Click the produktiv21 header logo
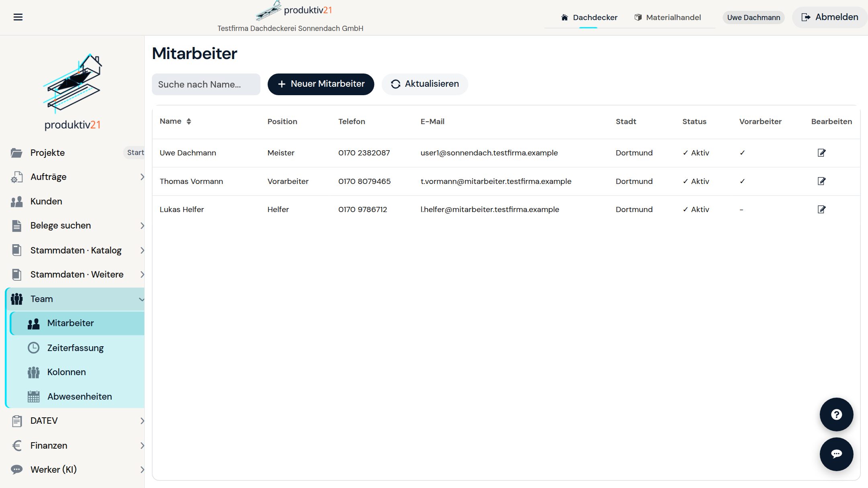Screen dimensions: 868x488 (294, 10)
